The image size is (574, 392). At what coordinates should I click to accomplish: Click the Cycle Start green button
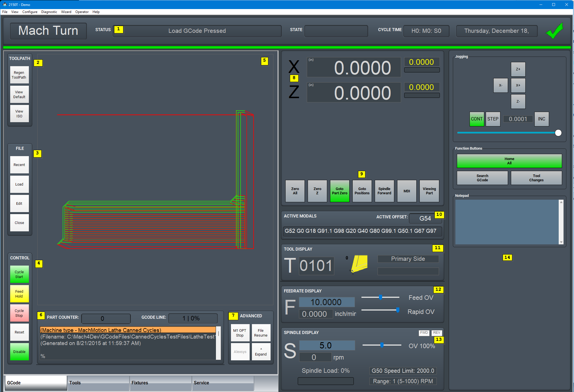point(19,274)
